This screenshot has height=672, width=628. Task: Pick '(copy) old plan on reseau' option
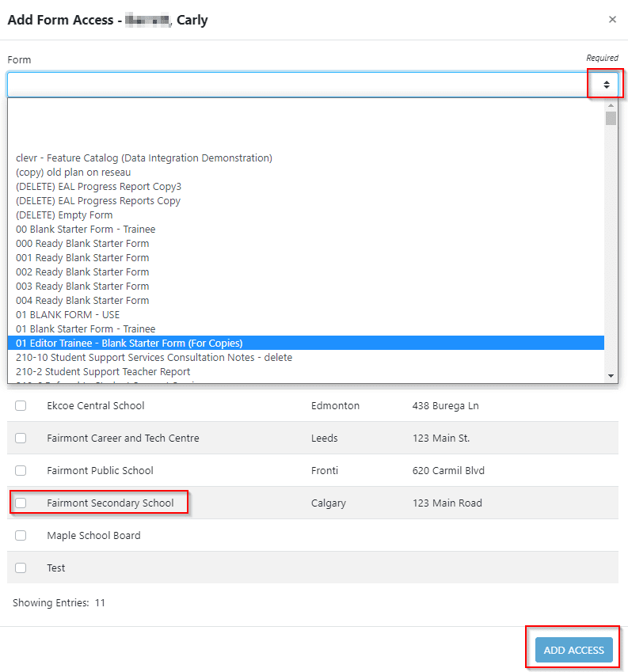pos(73,172)
